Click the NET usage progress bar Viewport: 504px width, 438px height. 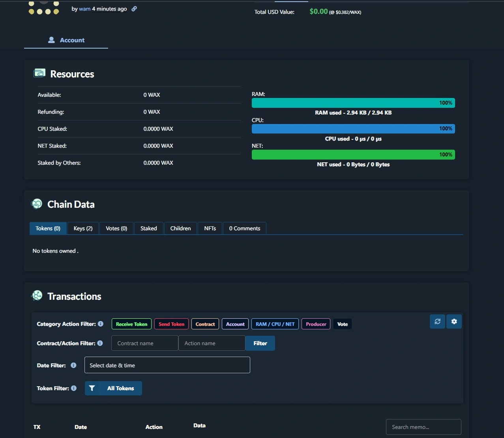point(353,154)
